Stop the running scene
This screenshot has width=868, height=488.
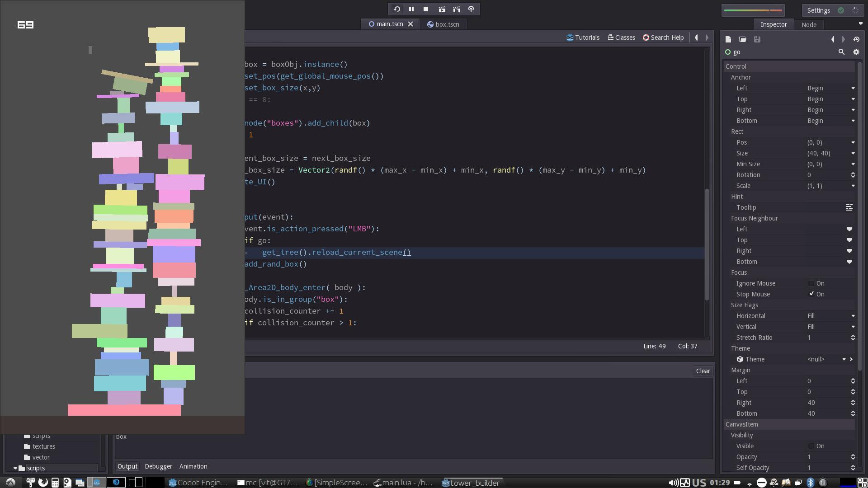[x=425, y=9]
